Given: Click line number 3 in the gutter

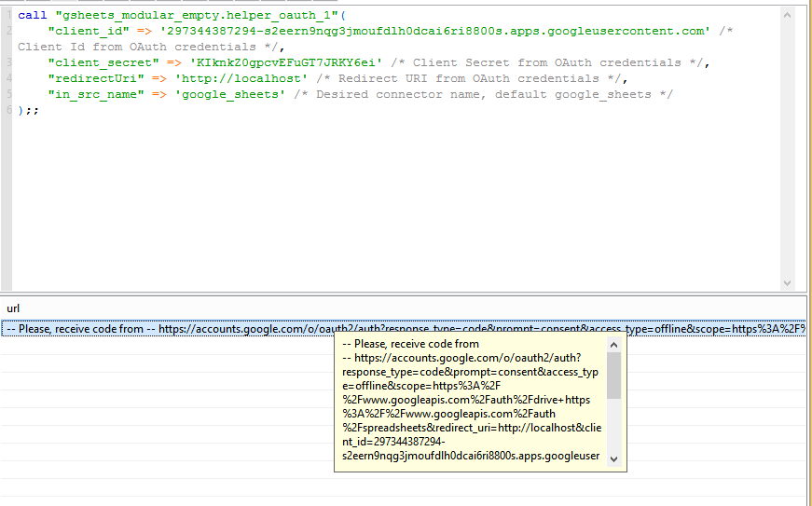Looking at the screenshot, I should click(7, 62).
